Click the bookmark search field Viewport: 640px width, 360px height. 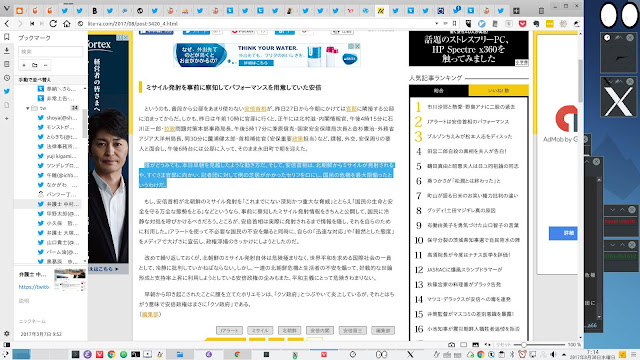(x=51, y=51)
